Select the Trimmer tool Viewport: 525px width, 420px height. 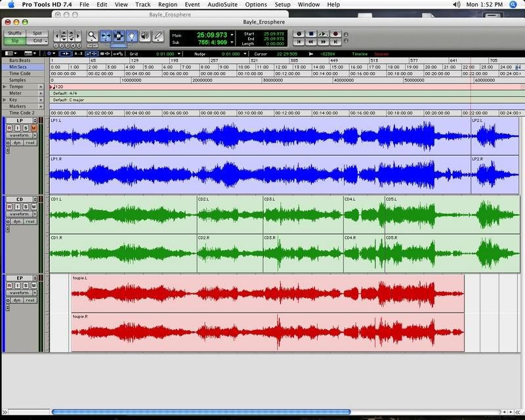(106, 36)
